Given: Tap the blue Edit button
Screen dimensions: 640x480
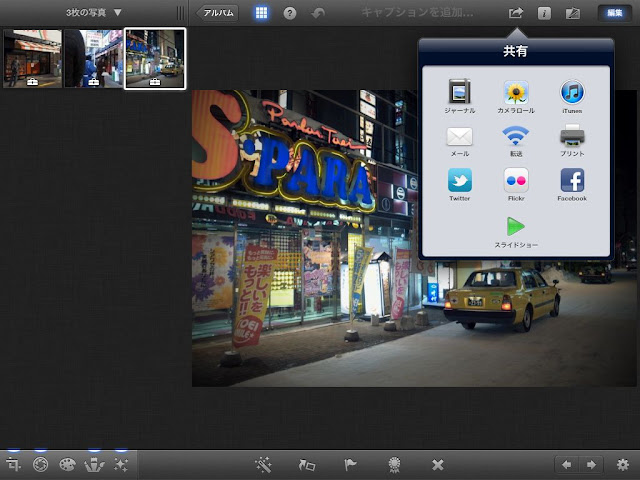Looking at the screenshot, I should [614, 13].
